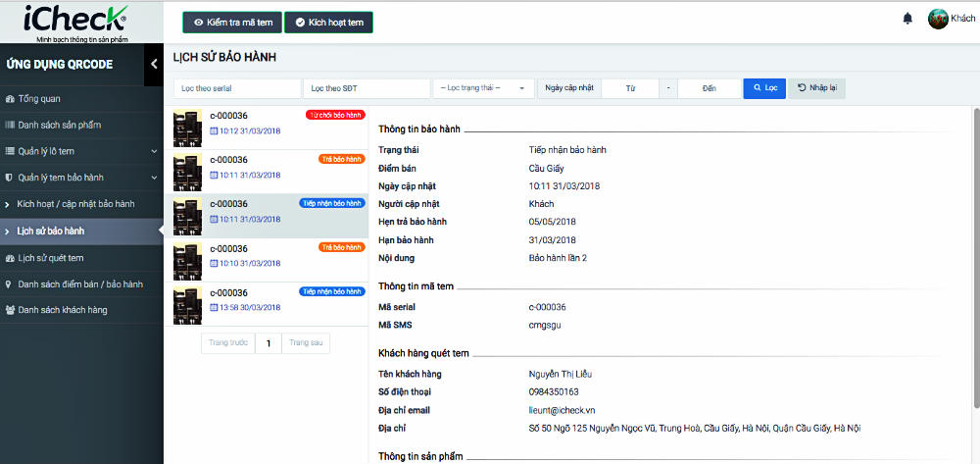Click Hạn bảo hành date 31/03/2018
This screenshot has width=980, height=464.
point(553,240)
